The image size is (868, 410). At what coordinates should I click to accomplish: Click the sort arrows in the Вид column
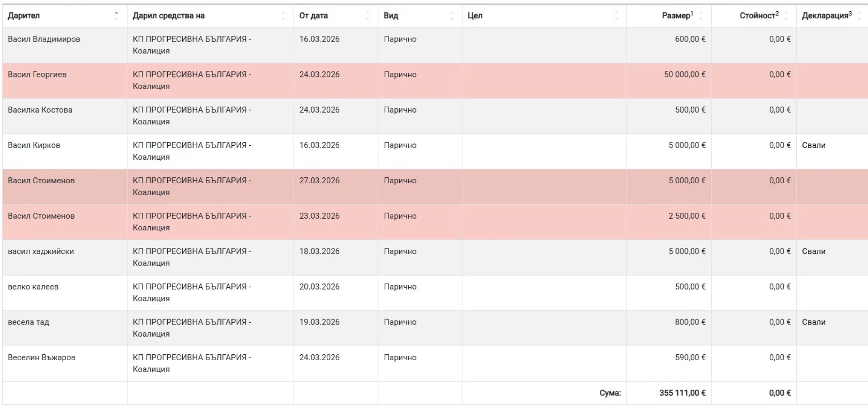click(452, 16)
